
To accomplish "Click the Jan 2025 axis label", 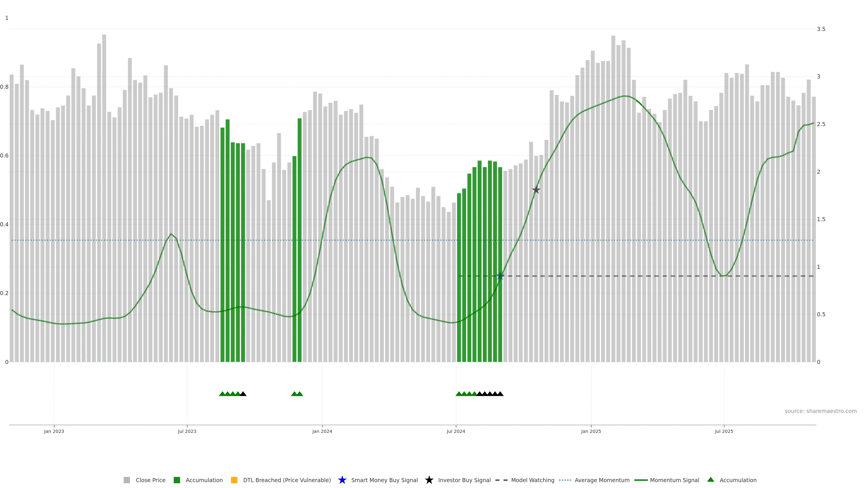I will coord(591,431).
